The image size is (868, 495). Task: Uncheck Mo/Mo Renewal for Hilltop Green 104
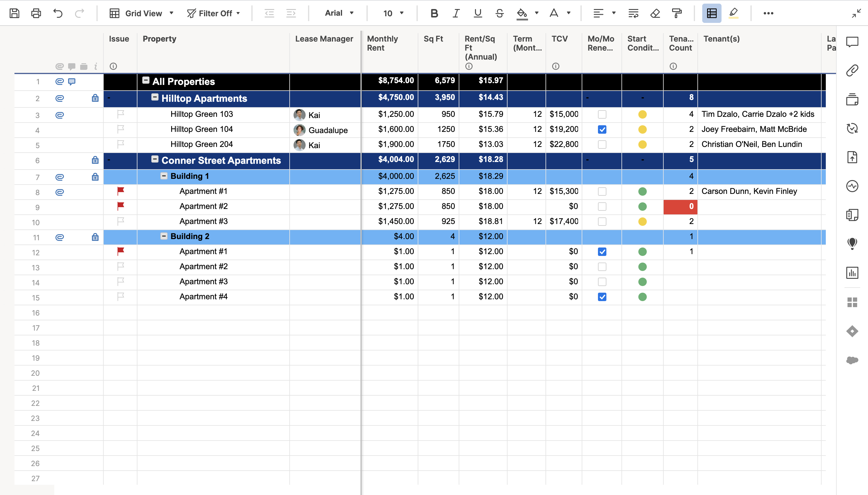tap(602, 129)
